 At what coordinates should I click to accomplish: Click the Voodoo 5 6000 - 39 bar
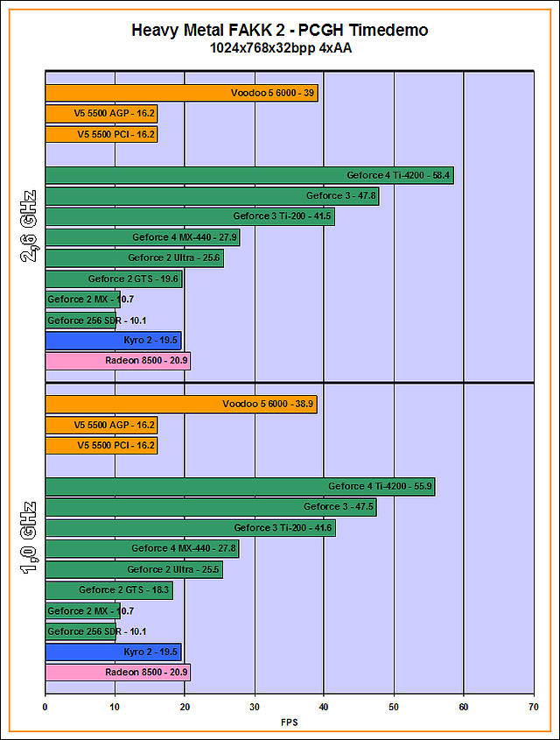coord(182,93)
